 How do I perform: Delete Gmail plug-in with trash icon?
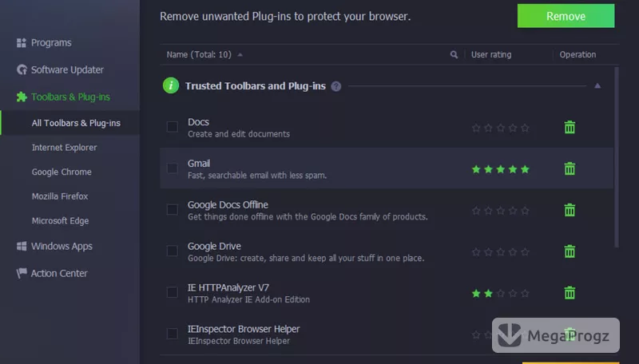570,168
